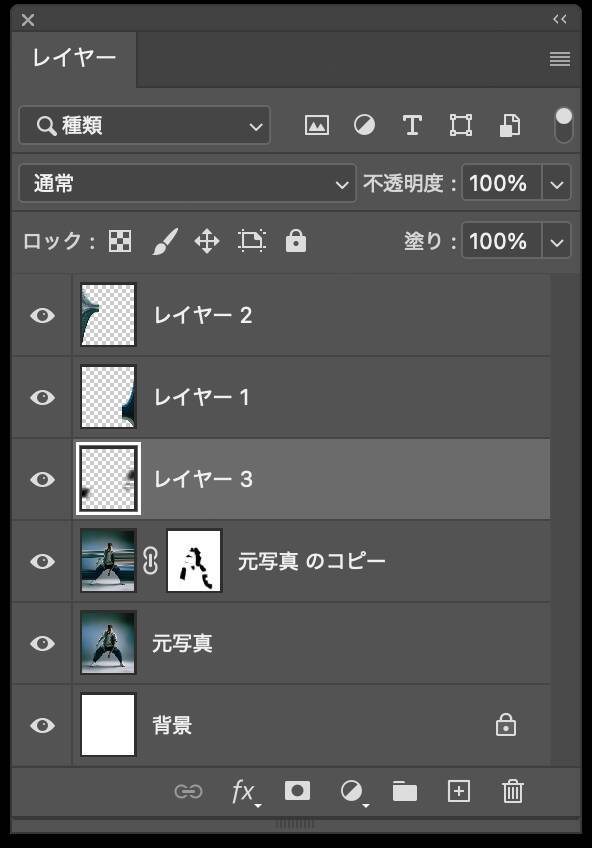Select the mask thumbnail of 元写真 のコピー
The image size is (592, 848).
(193, 561)
